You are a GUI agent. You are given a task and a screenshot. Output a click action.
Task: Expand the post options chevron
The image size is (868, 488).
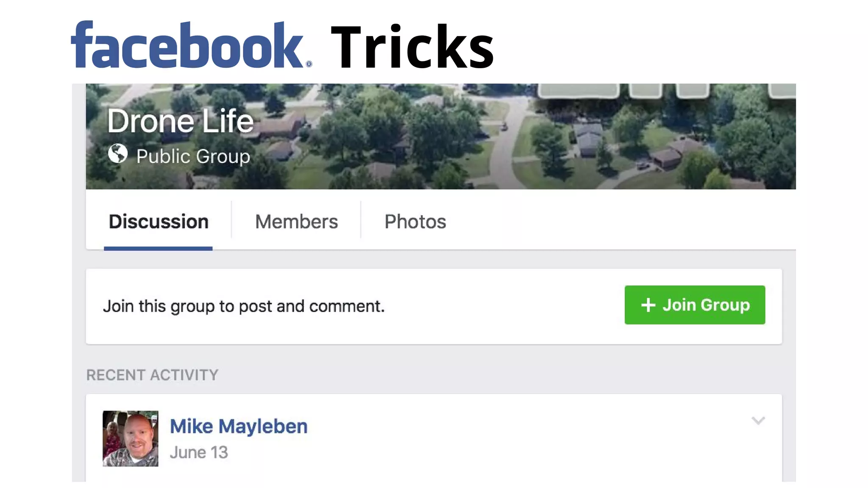758,421
